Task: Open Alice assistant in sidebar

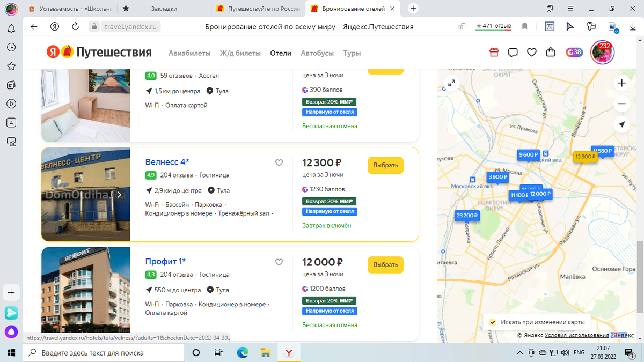Action: click(11, 332)
